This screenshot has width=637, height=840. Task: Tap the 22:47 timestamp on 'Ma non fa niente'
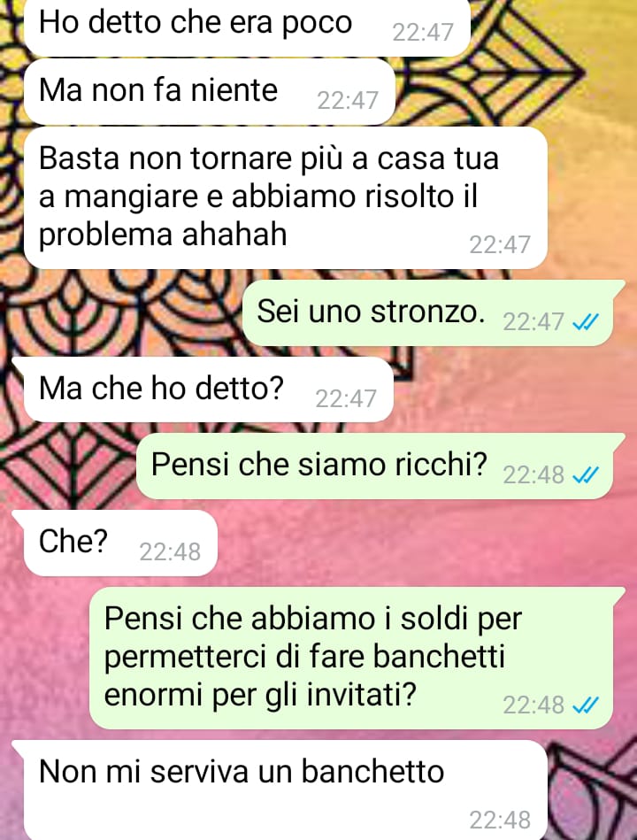[348, 100]
